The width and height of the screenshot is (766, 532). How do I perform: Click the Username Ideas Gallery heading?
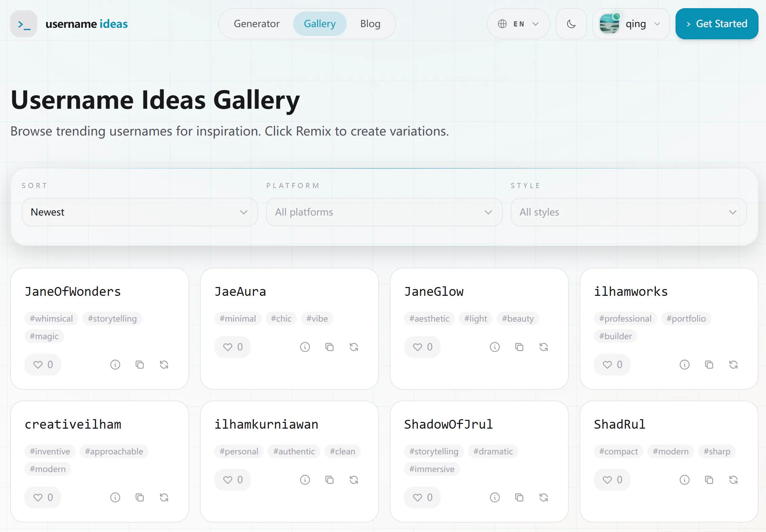tap(155, 100)
